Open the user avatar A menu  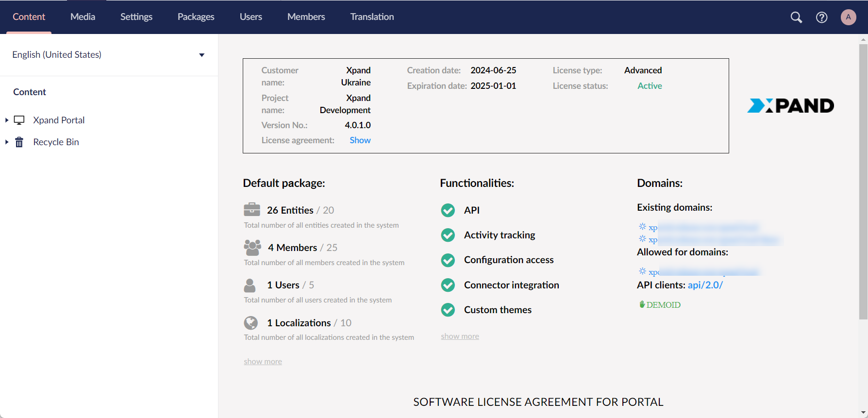tap(848, 17)
